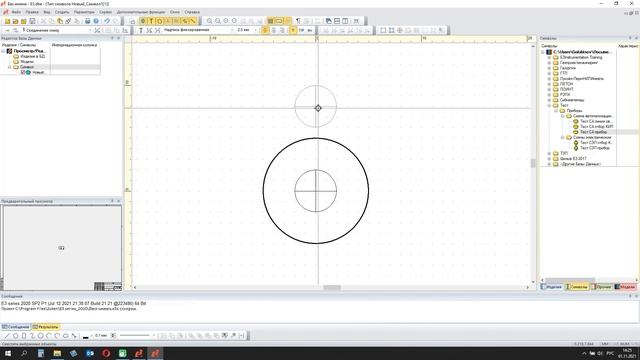Click the crosshair target icon in the right toolbar group

point(400,30)
